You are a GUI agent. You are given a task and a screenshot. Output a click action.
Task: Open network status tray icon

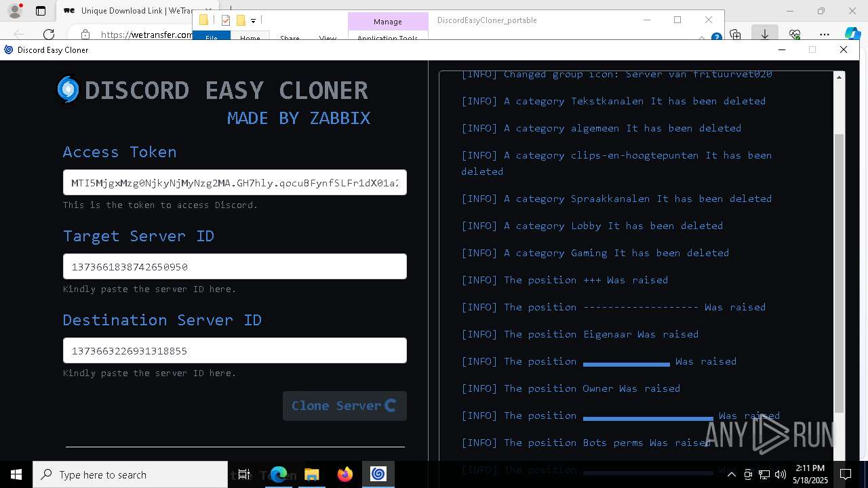[764, 474]
